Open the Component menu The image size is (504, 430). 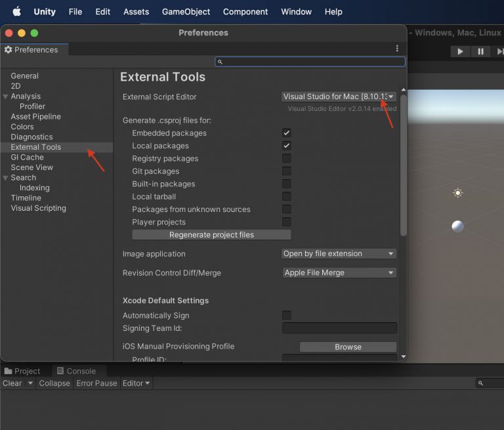click(x=245, y=12)
